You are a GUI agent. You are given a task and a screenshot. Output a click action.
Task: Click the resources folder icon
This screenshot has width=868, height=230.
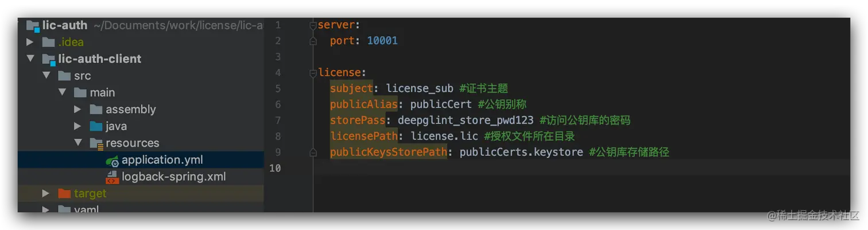click(96, 143)
